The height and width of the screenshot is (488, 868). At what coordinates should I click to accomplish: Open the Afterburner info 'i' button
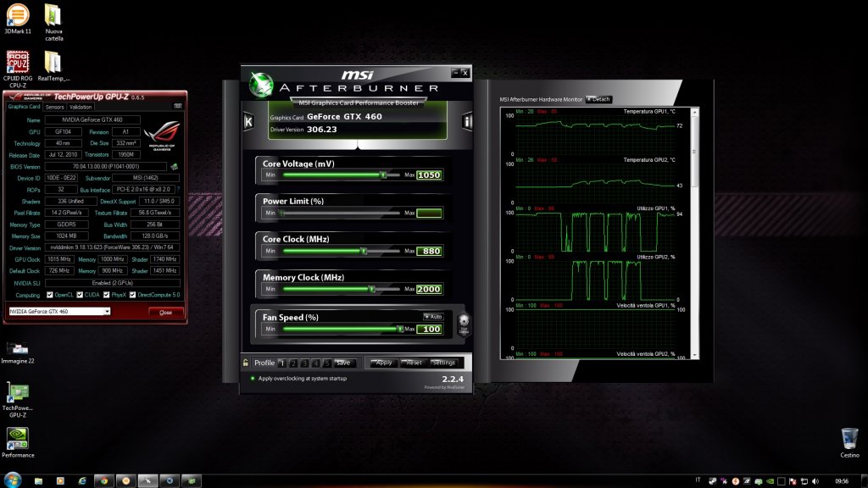467,122
